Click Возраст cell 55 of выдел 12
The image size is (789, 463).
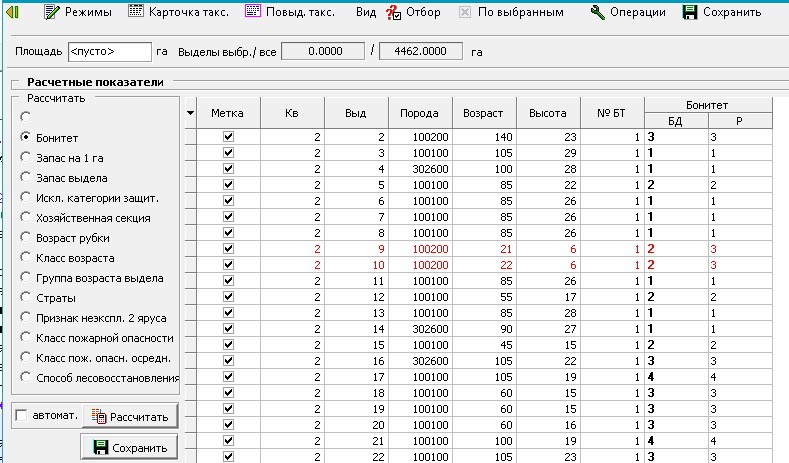(484, 297)
